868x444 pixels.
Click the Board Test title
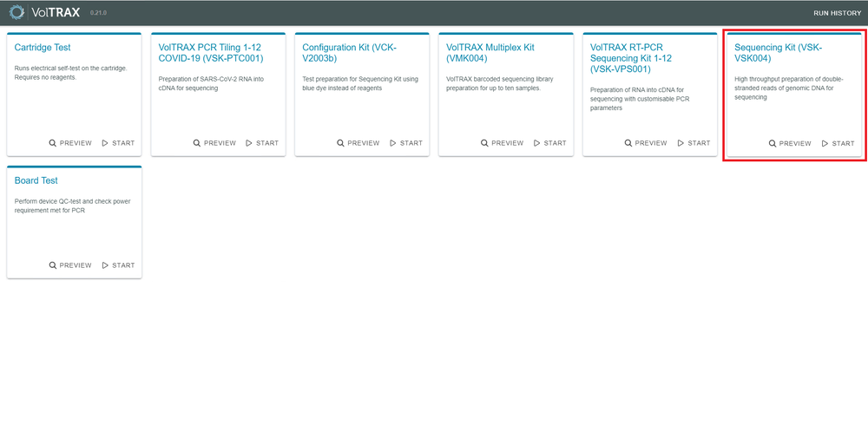[x=36, y=180]
